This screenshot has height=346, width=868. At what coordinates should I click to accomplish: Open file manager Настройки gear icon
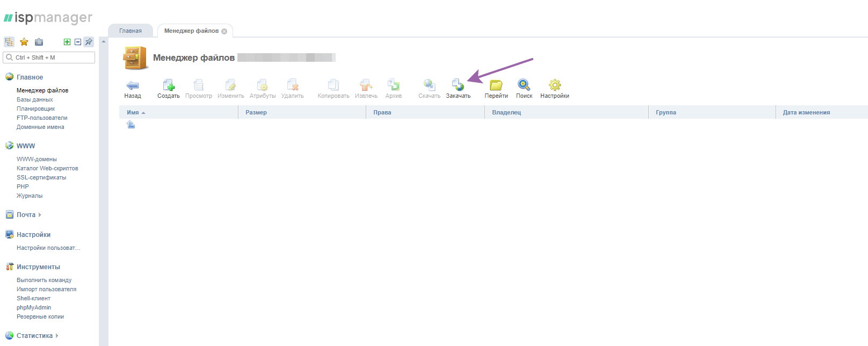(x=554, y=85)
